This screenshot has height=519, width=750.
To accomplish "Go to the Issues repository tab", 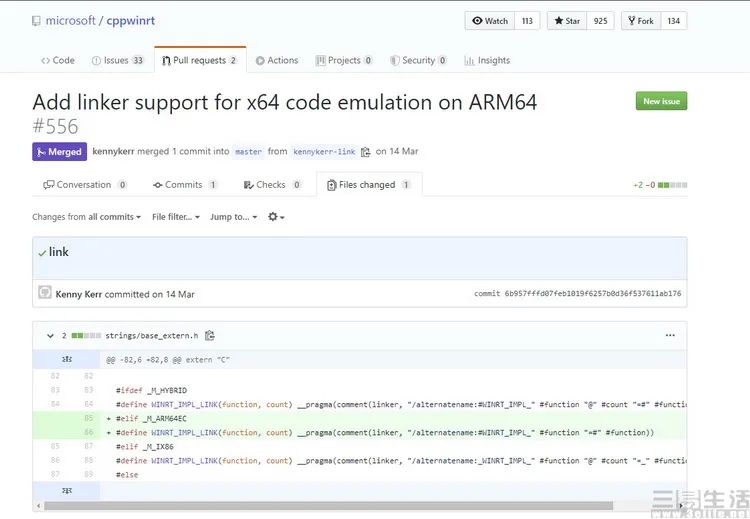I will coord(117,60).
